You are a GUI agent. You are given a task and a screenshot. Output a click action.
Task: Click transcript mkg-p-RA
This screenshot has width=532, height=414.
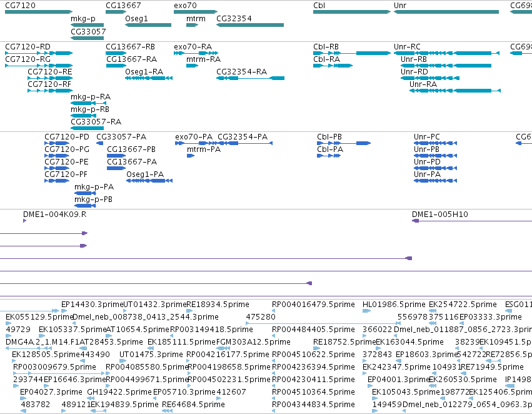click(88, 103)
